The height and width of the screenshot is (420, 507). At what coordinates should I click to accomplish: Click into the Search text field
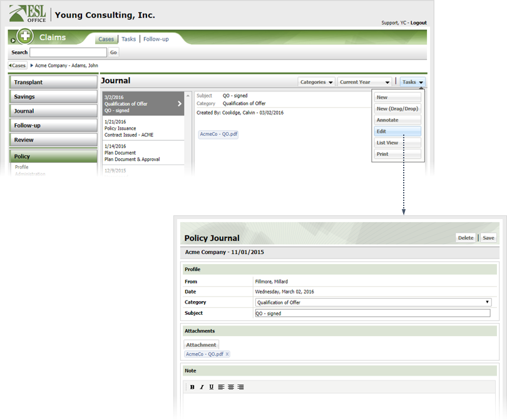[x=68, y=53]
